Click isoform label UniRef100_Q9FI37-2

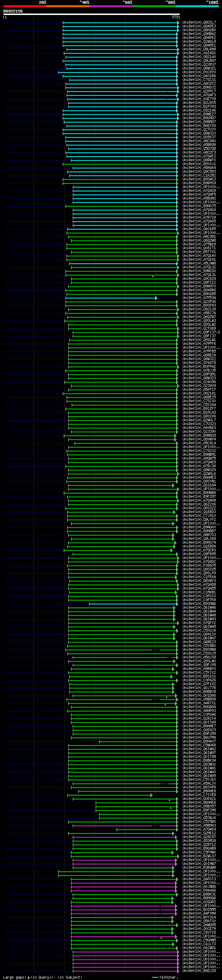pyautogui.click(x=201, y=332)
